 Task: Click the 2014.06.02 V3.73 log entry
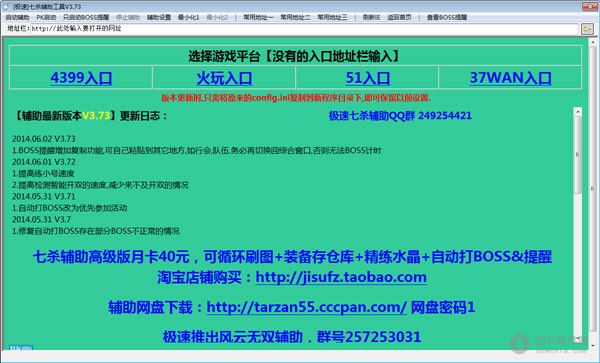point(44,139)
